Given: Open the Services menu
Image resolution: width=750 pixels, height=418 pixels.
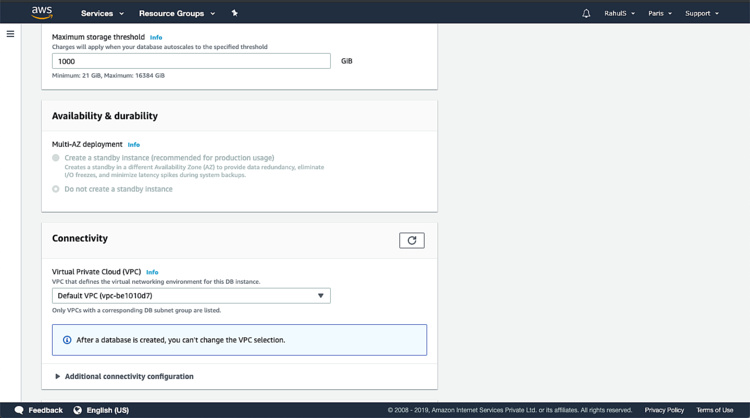Looking at the screenshot, I should click(102, 13).
